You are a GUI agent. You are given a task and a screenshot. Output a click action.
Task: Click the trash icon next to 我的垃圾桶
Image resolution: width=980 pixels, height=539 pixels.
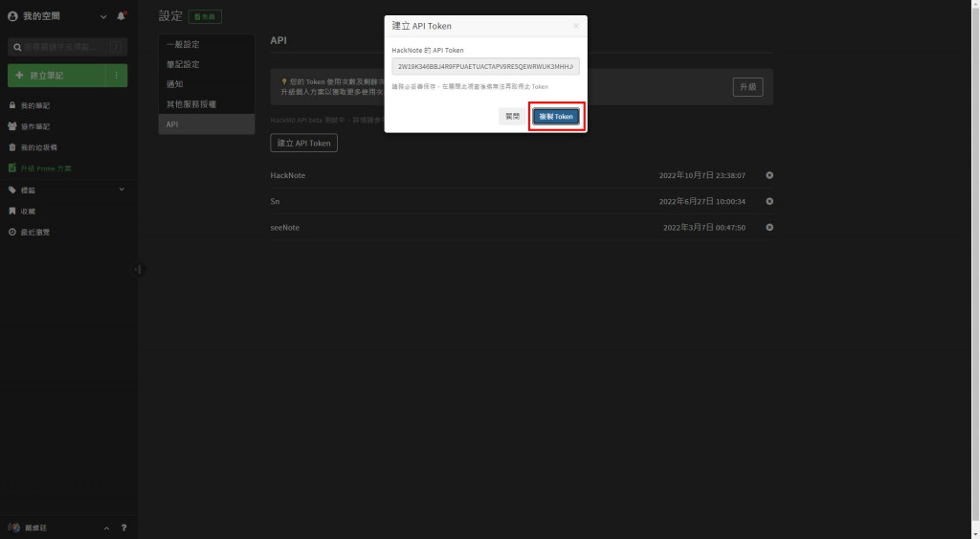[x=11, y=147]
